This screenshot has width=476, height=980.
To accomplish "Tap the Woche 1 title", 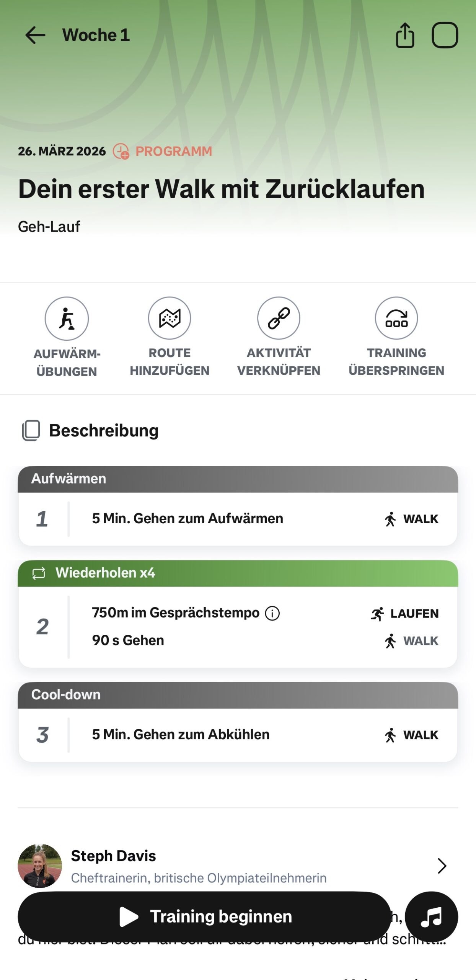I will 96,35.
